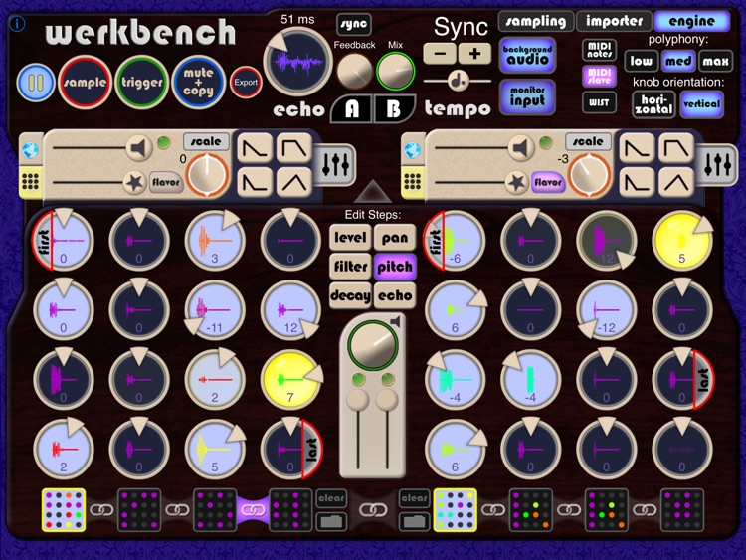Click the right track speaker volume icon
The width and height of the screenshot is (746, 560).
coord(520,148)
